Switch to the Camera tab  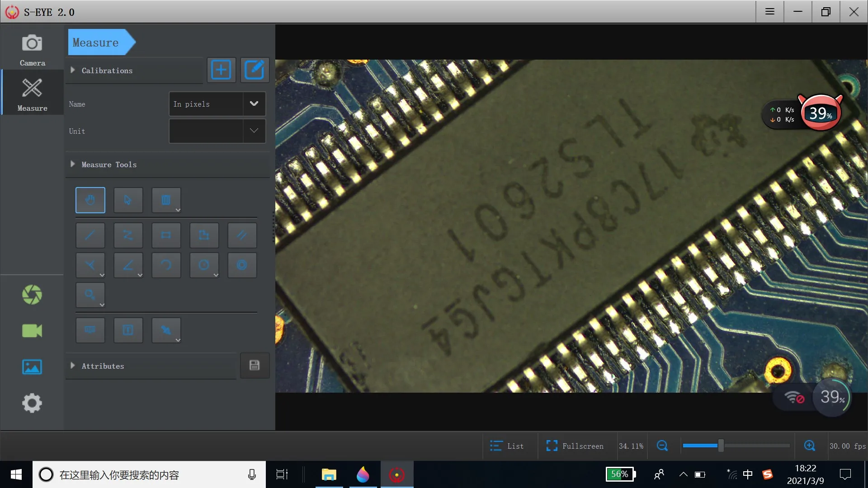point(32,50)
